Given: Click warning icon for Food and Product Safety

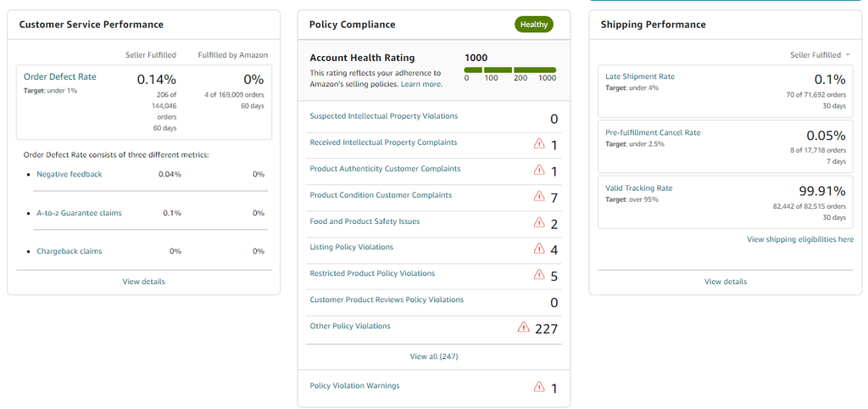Looking at the screenshot, I should point(539,223).
